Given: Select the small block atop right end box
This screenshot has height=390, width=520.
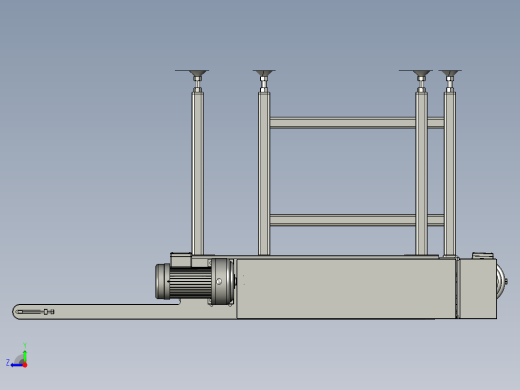Looking at the screenshot, I should click(483, 256).
